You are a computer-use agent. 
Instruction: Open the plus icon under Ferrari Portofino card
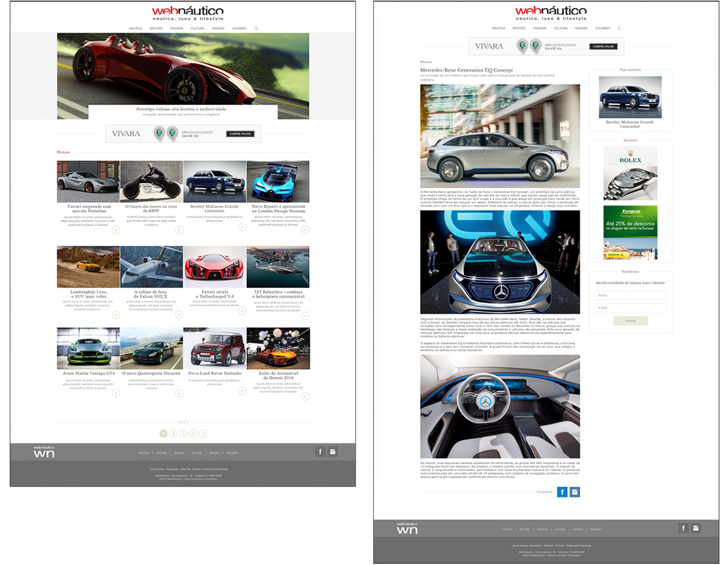tap(116, 230)
